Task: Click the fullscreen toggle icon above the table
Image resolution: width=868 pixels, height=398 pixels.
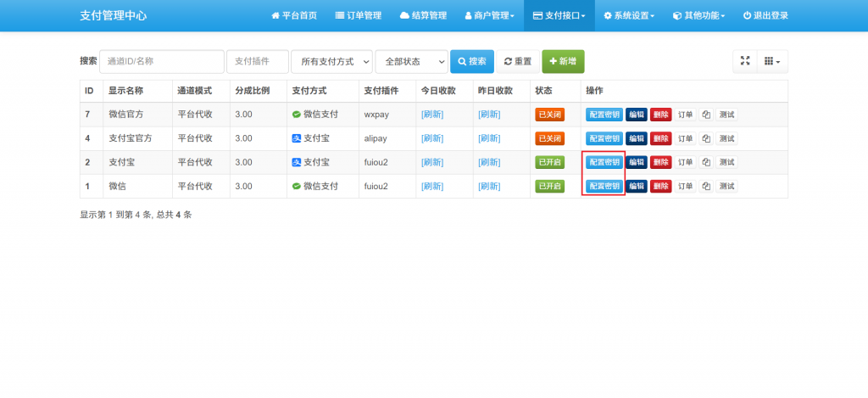Action: click(x=745, y=61)
